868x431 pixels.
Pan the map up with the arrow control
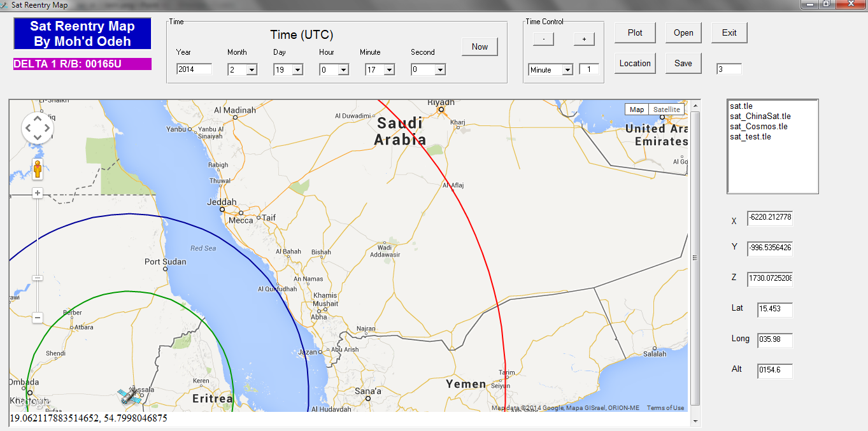tap(38, 119)
